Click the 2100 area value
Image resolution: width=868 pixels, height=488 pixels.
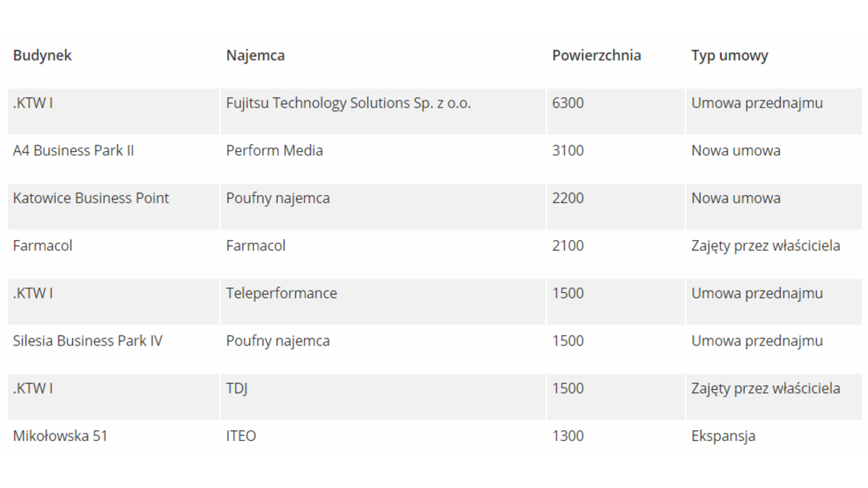tap(567, 246)
